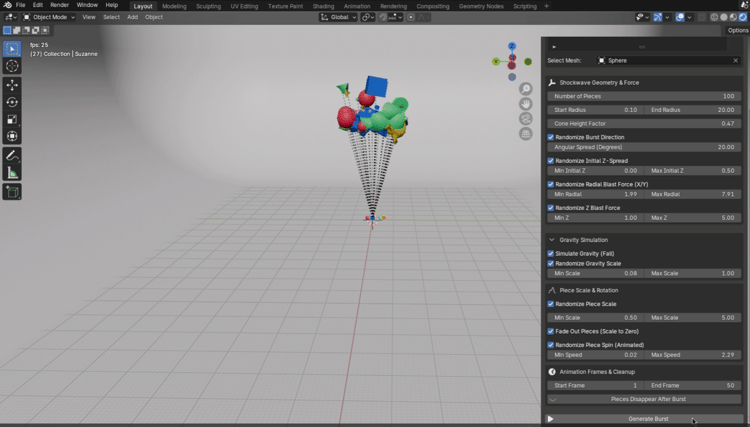Uncheck Randomize Piece Spin (Animated)
This screenshot has height=427, width=750.
tap(551, 345)
